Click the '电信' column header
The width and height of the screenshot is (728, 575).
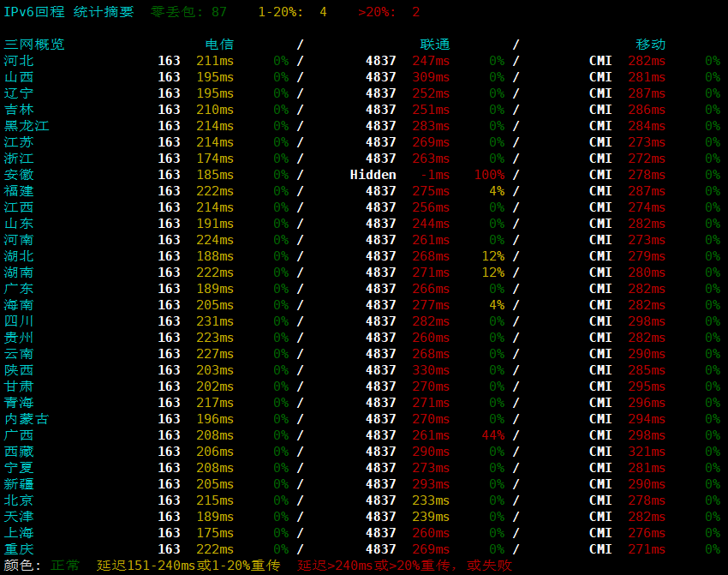[x=219, y=45]
